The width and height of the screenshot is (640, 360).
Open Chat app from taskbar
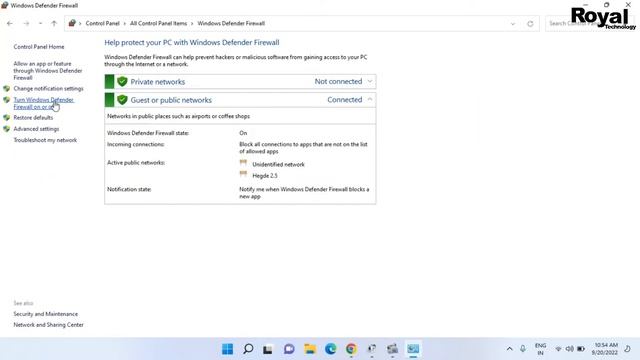tap(289, 349)
